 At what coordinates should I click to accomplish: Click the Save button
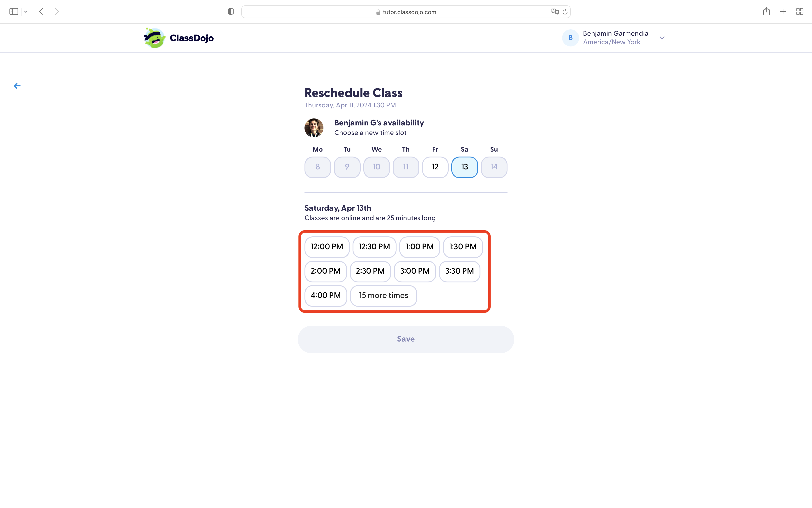[406, 339]
